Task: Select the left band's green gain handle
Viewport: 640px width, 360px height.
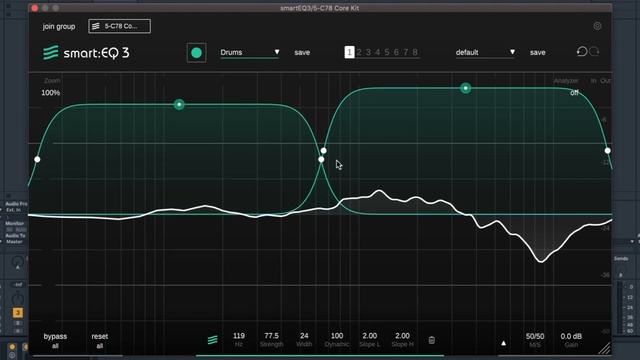Action: [179, 104]
